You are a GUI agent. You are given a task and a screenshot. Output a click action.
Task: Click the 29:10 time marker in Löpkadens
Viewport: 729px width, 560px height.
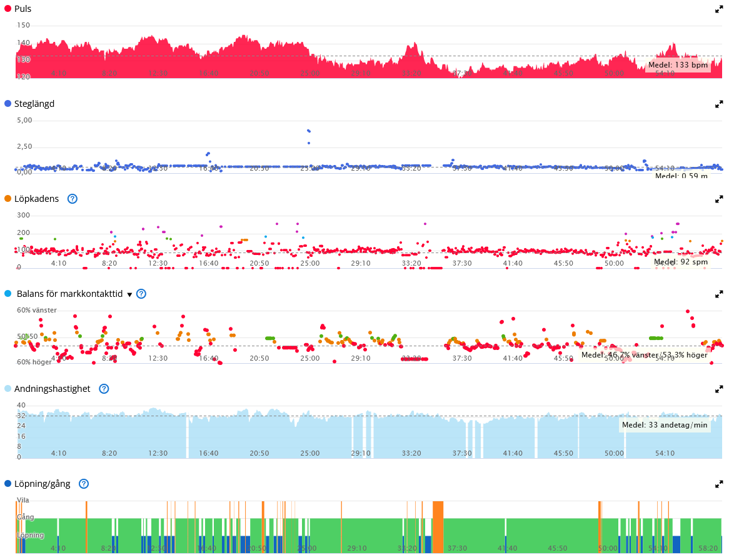pos(361,263)
